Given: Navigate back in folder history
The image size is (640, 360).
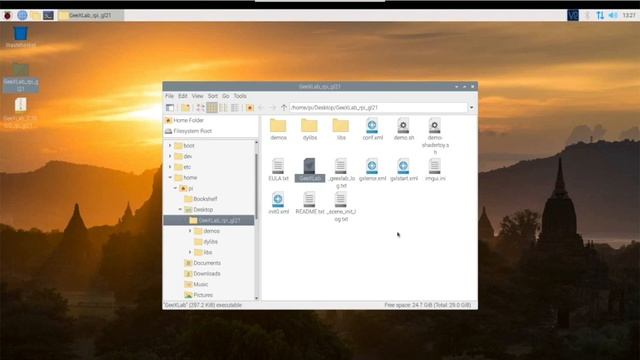Looking at the screenshot, I should pyautogui.click(x=261, y=108).
